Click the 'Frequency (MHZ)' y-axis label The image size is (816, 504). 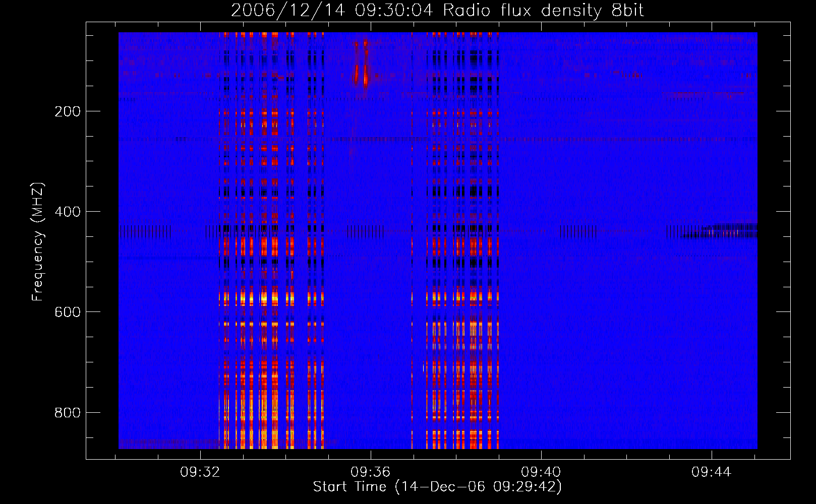(x=38, y=241)
